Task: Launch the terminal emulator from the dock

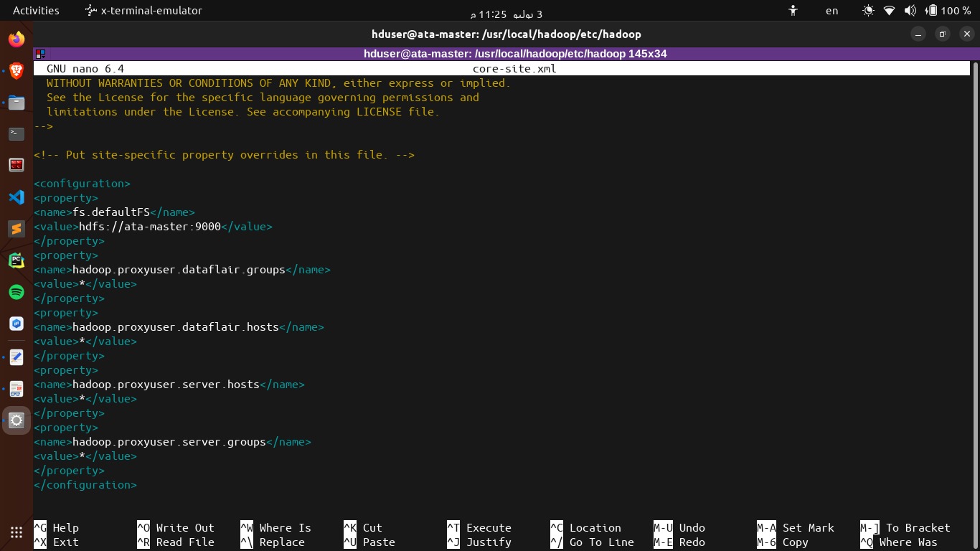Action: tap(16, 133)
